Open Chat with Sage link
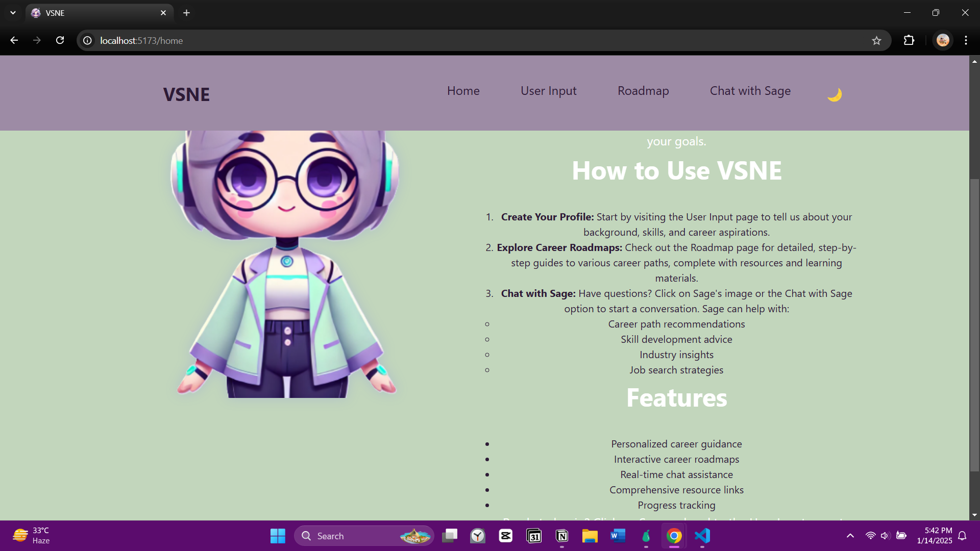 [750, 91]
